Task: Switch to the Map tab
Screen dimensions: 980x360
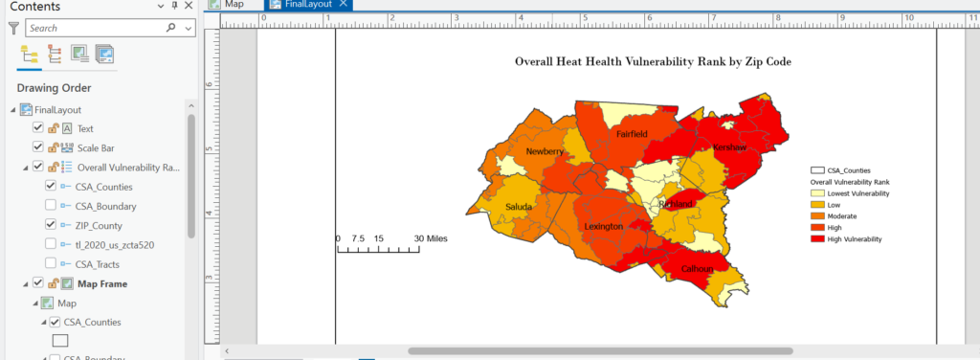Action: click(234, 4)
